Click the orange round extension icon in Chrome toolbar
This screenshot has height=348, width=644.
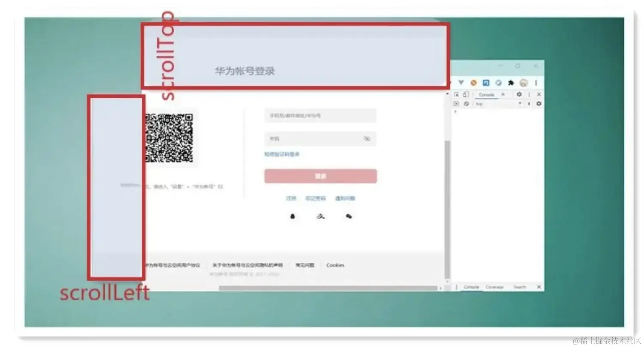[x=474, y=83]
